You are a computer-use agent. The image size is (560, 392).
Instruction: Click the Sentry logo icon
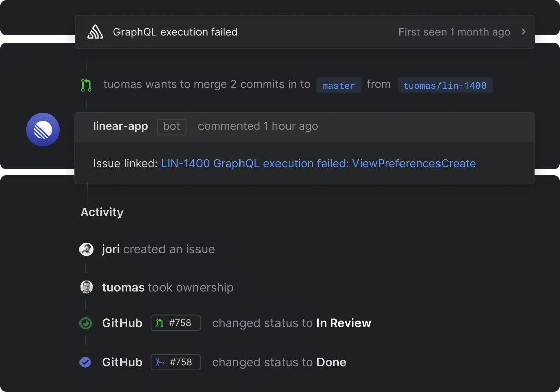pyautogui.click(x=95, y=32)
